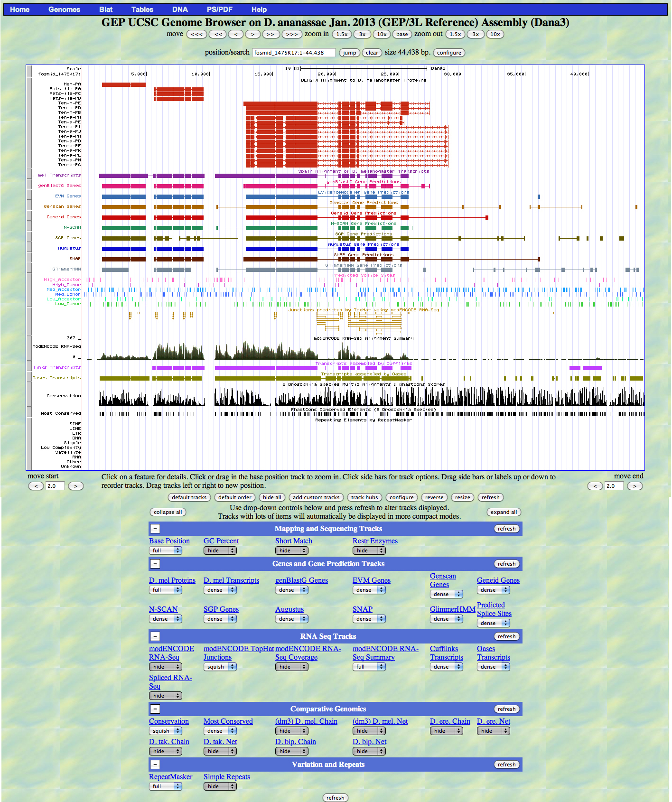This screenshot has height=802, width=672.
Task: Click the position/search input field
Action: pos(294,53)
